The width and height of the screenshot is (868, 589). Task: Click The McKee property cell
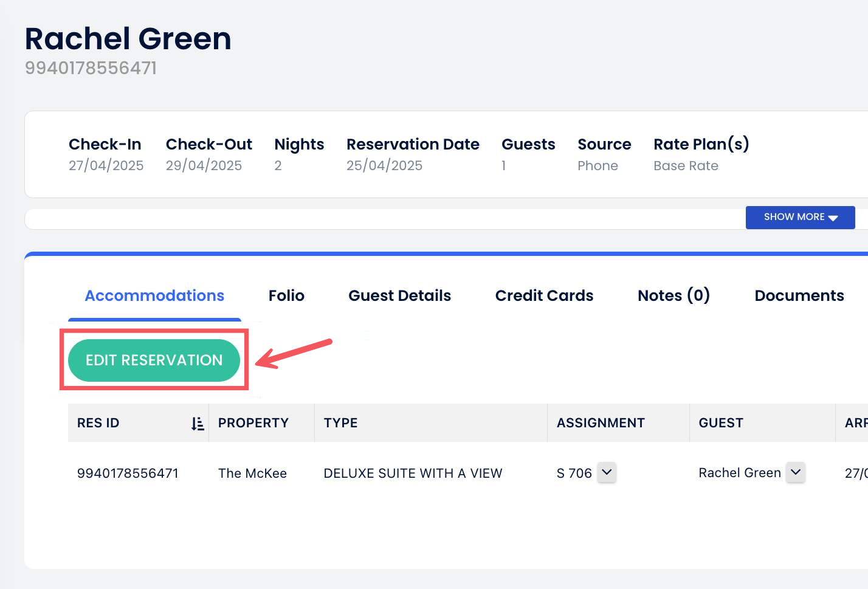pos(252,474)
